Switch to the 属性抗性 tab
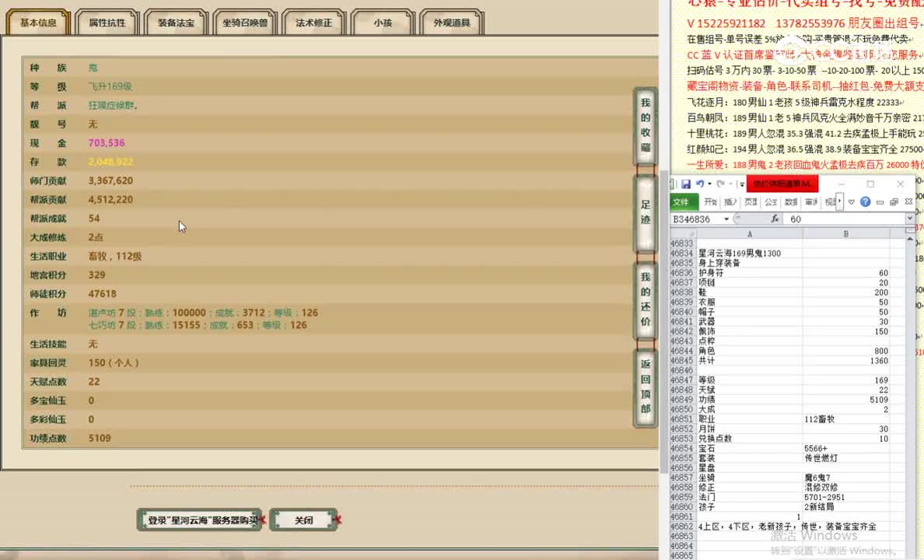 [107, 23]
